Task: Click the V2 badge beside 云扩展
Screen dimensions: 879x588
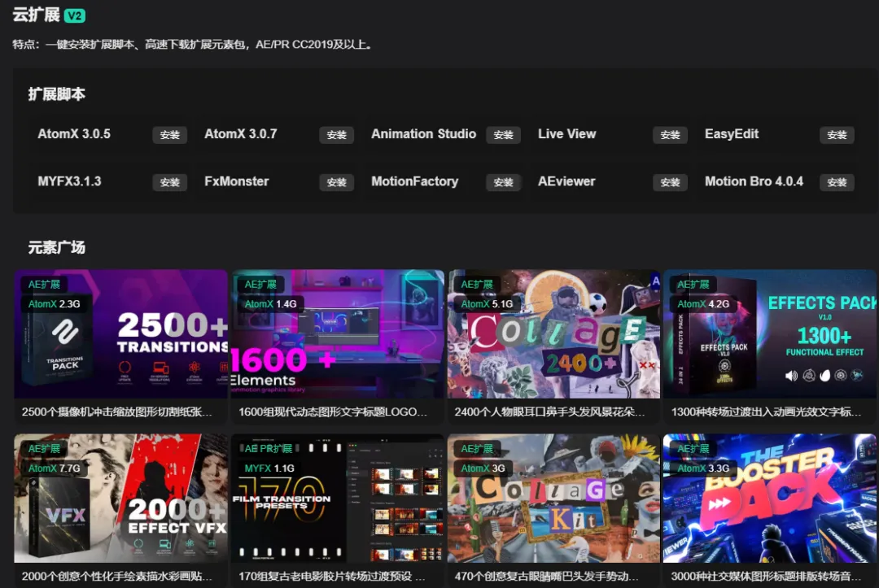Action: point(75,15)
